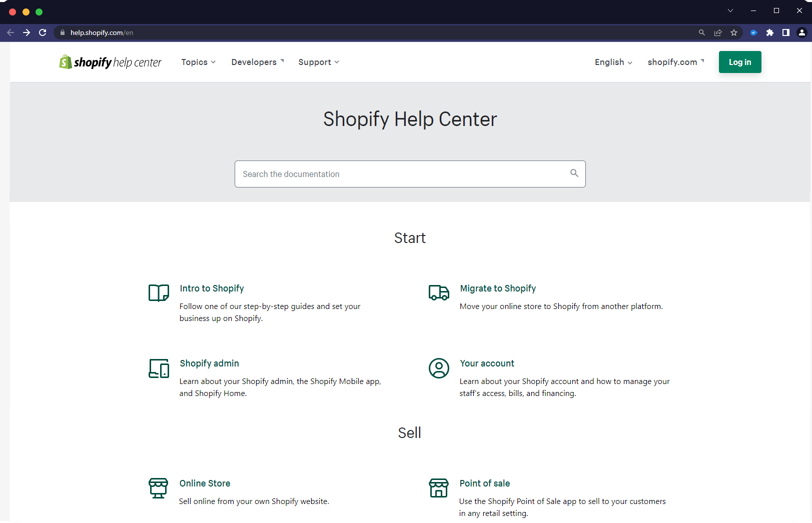Open the shopify.com link menu
Viewport: 812px width, 523px height.
[676, 62]
